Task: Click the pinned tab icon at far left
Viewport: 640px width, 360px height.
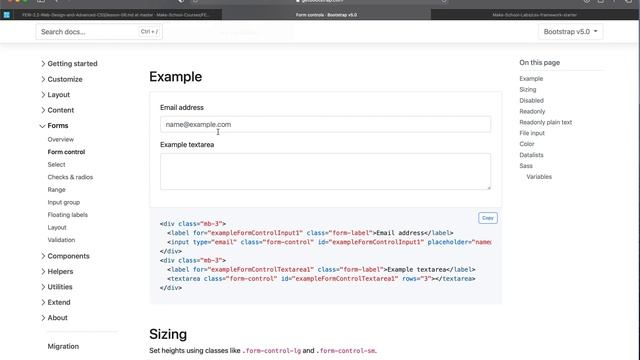Action: (x=7, y=15)
